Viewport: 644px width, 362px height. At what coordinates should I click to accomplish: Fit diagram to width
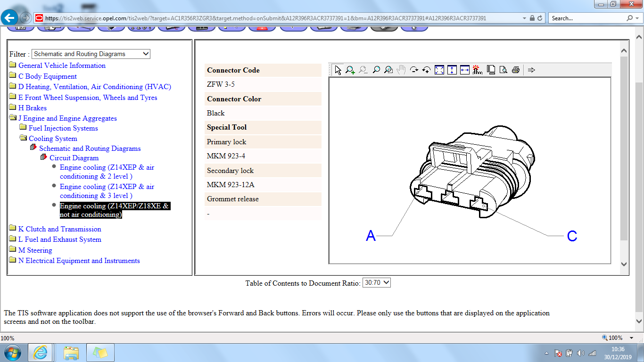coord(465,70)
